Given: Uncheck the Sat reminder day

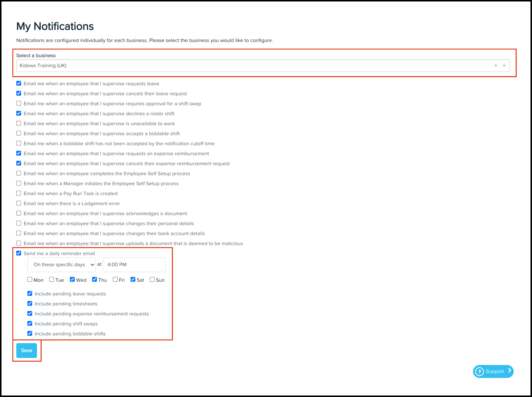Looking at the screenshot, I should [133, 280].
